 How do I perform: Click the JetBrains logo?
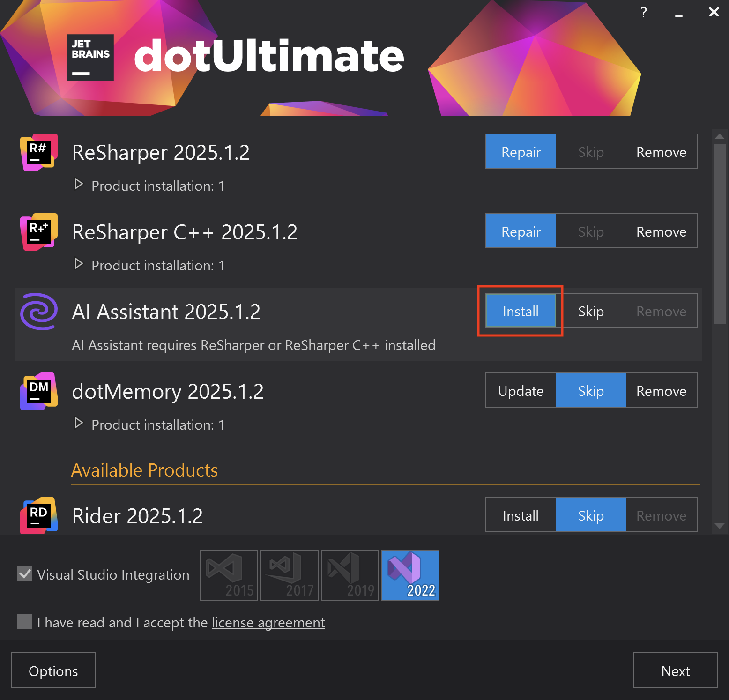coord(90,58)
